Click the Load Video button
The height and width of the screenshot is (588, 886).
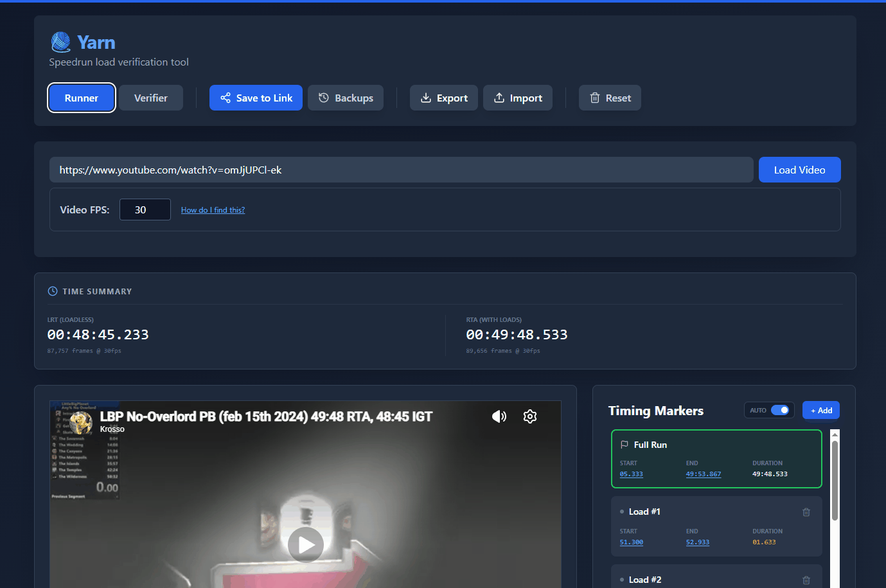click(x=800, y=170)
